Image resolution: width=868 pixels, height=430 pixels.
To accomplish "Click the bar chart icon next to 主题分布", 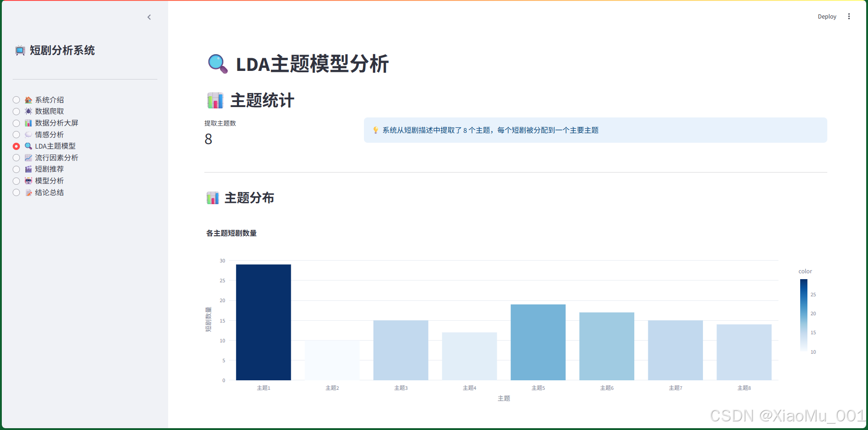I will tap(212, 197).
